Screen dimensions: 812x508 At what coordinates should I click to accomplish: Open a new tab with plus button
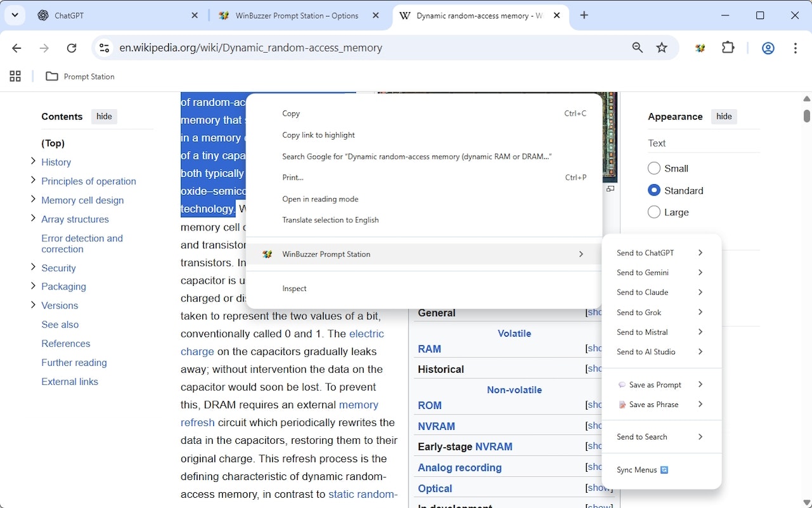pos(584,15)
